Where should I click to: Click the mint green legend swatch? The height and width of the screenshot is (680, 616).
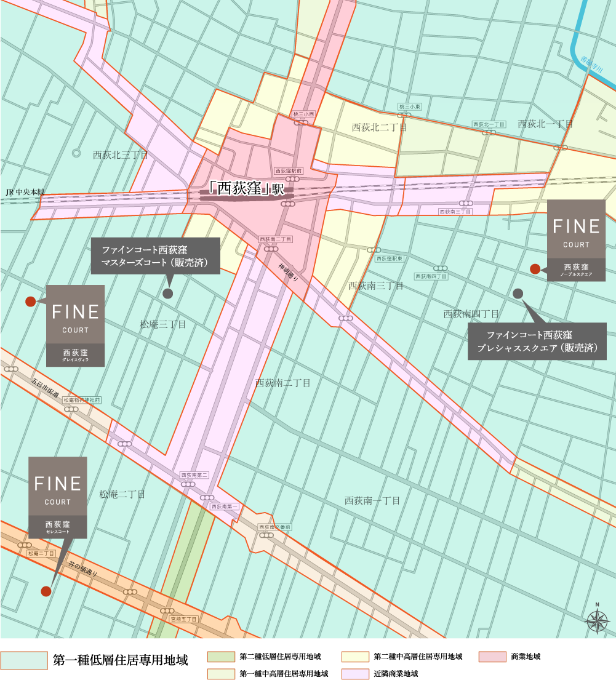click(x=24, y=660)
